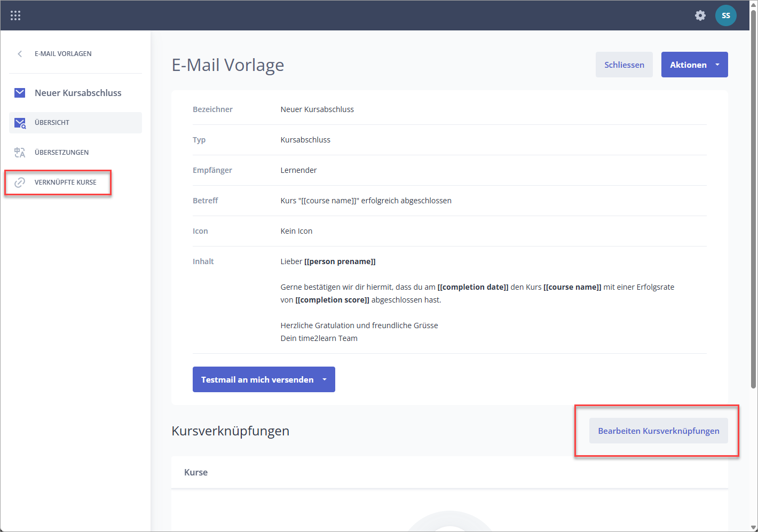758x532 pixels.
Task: Click the Typ field label
Action: coord(199,140)
